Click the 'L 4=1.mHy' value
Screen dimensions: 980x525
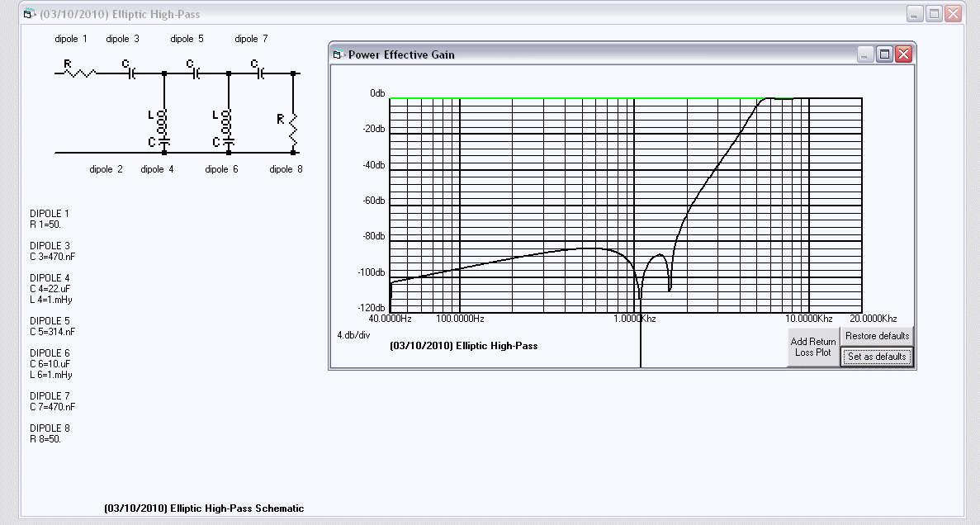tap(51, 300)
